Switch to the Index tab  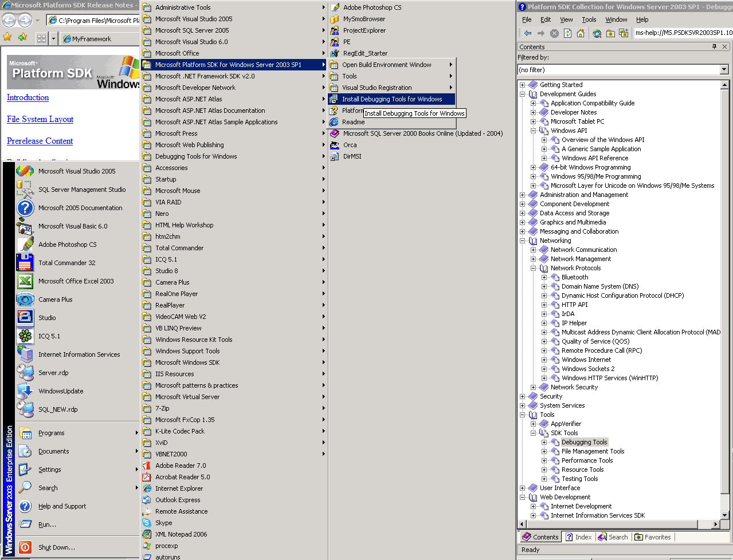[x=579, y=537]
